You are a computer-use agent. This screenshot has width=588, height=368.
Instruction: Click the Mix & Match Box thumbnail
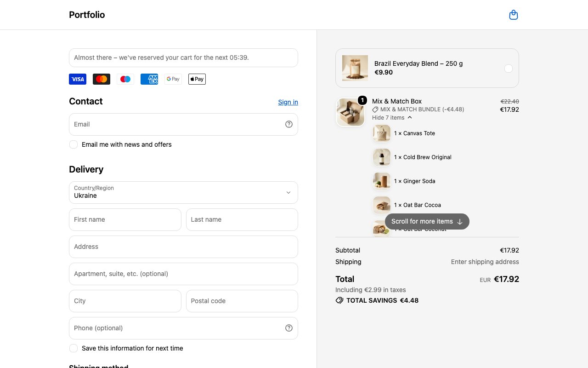[x=351, y=112]
